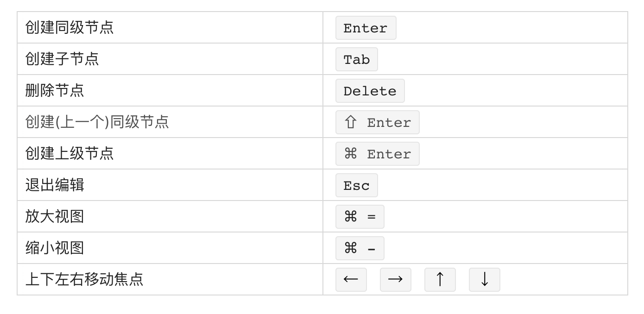Select the 创建上级节点 row label
Viewport: 644px width, 314px height.
[69, 153]
